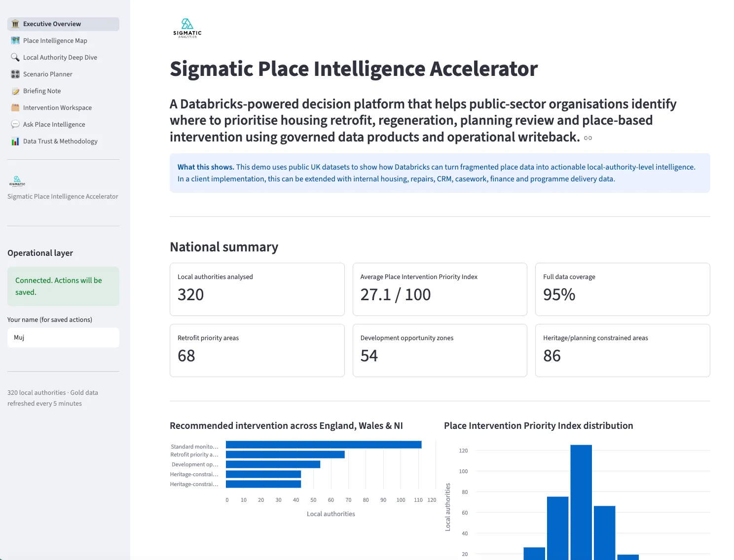
Task: Click the Executive Overview bank icon
Action: 15,24
